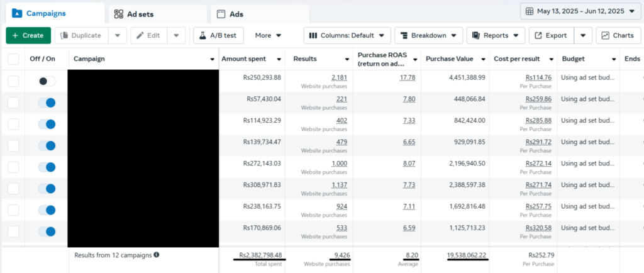The height and width of the screenshot is (273, 644).
Task: Expand the Duplicate options arrow
Action: click(118, 36)
